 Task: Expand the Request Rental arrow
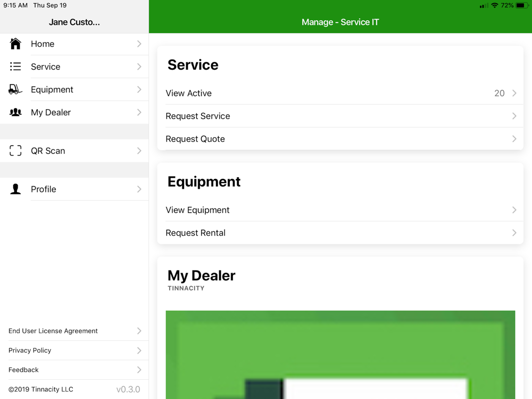pos(514,233)
